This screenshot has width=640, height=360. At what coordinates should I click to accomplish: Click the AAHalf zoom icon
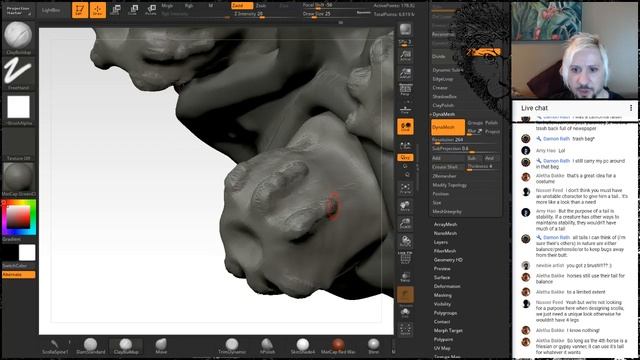[405, 73]
